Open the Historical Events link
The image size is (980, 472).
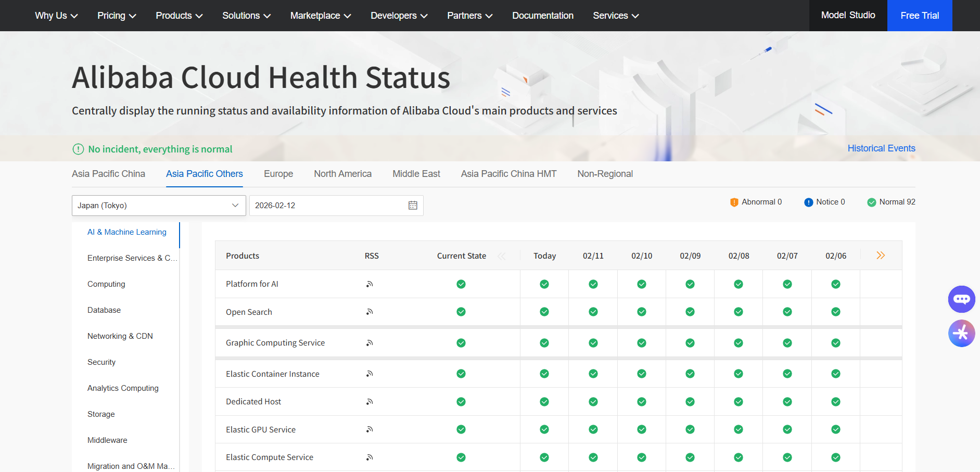[881, 148]
